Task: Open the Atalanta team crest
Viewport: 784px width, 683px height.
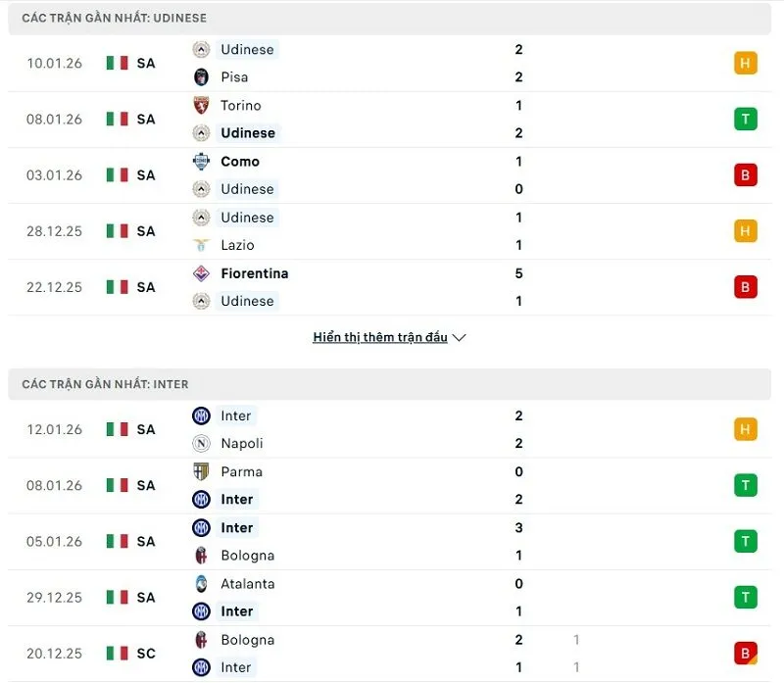Action: coord(202,583)
